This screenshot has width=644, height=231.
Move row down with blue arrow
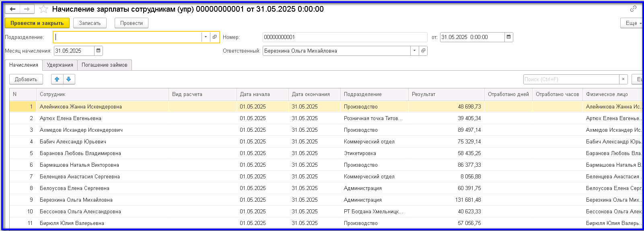(x=69, y=79)
